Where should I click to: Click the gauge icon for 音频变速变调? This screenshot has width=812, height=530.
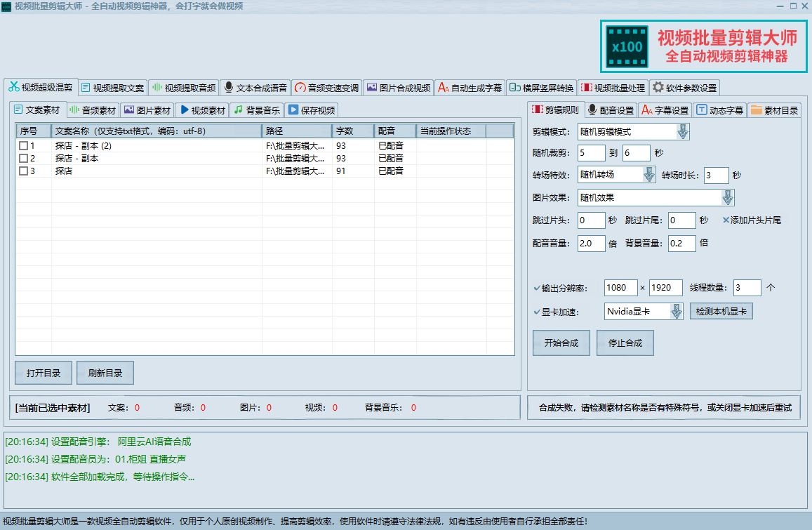(300, 88)
